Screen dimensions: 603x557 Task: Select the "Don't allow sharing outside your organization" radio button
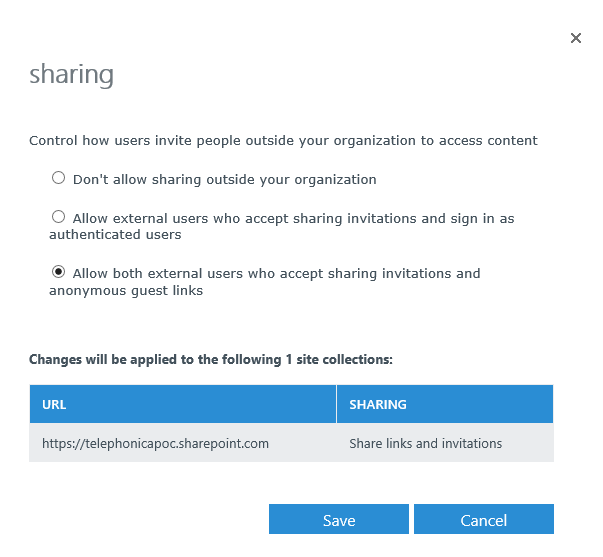58,178
